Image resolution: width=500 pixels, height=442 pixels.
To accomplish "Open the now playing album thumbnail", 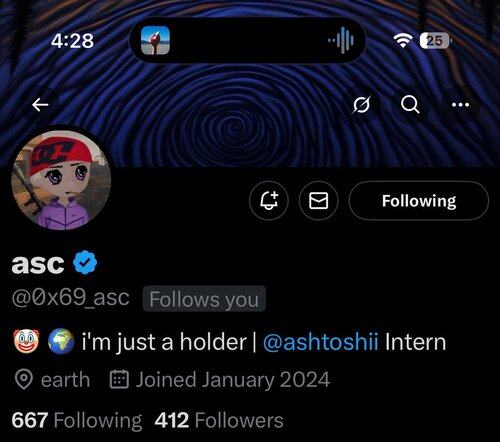I will [x=155, y=40].
